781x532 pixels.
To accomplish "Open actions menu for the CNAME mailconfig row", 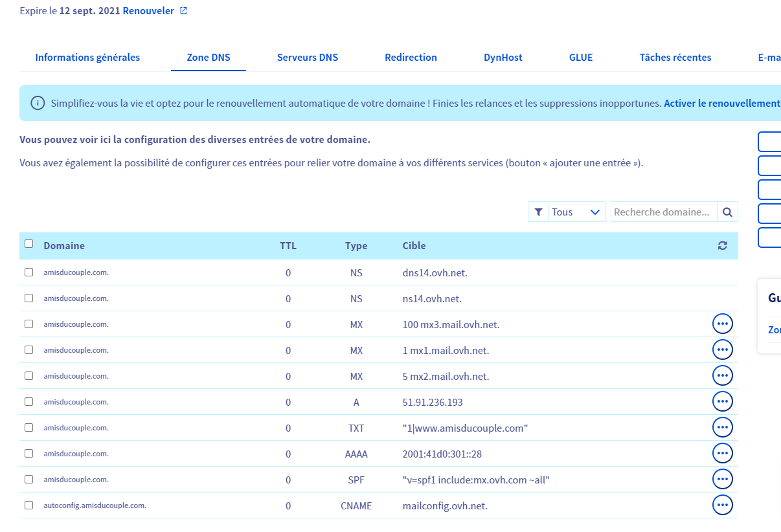I will click(722, 505).
